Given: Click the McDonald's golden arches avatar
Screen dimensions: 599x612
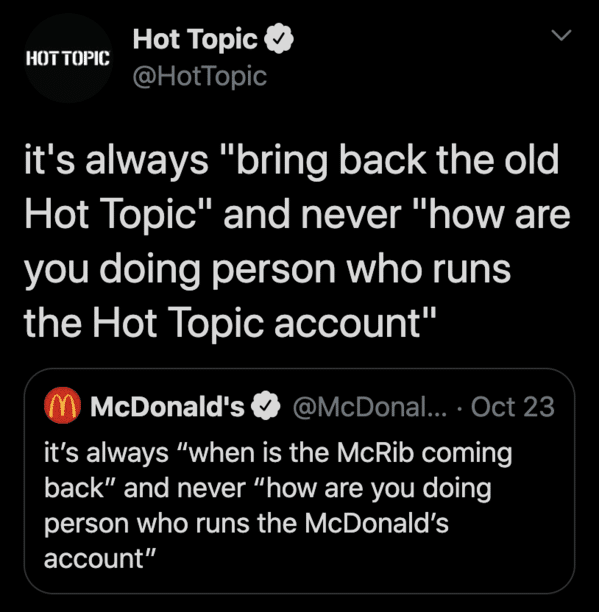Looking at the screenshot, I should click(62, 405).
